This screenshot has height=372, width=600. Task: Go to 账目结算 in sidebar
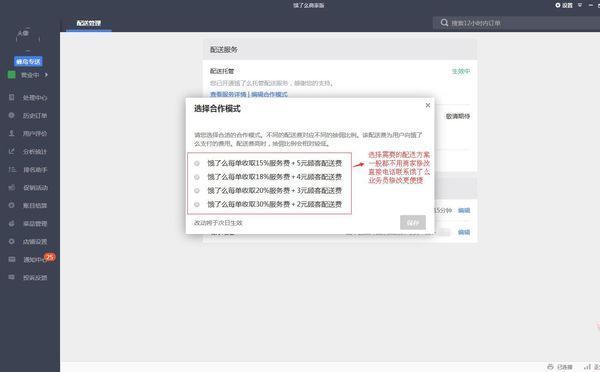[34, 206]
